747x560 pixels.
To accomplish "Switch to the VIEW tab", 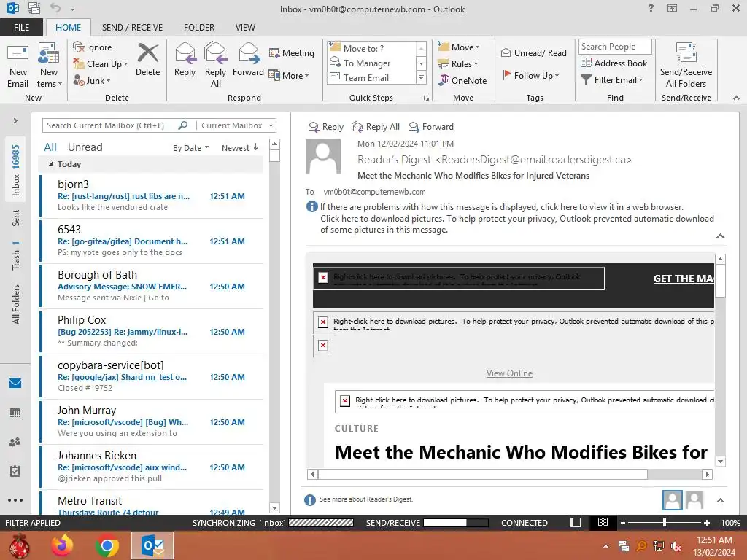I will (x=245, y=28).
